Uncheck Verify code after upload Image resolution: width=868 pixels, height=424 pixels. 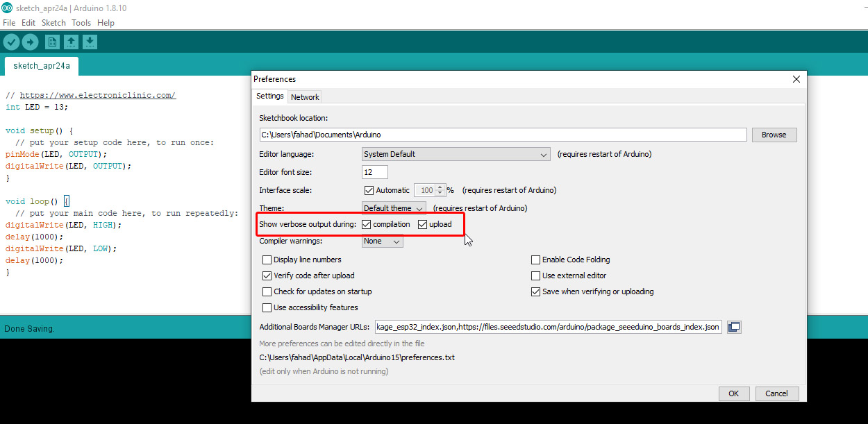point(267,275)
